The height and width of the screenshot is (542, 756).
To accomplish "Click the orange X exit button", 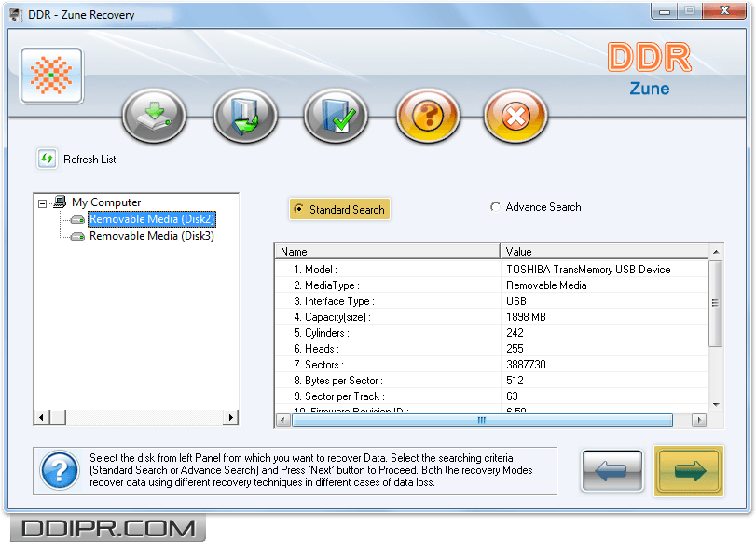I will coord(515,116).
